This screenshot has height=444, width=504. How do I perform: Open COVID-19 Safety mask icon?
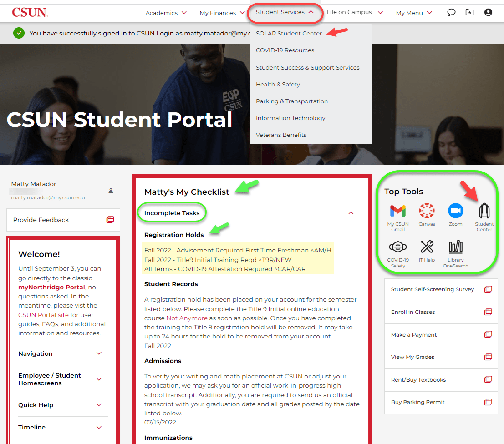tap(397, 247)
